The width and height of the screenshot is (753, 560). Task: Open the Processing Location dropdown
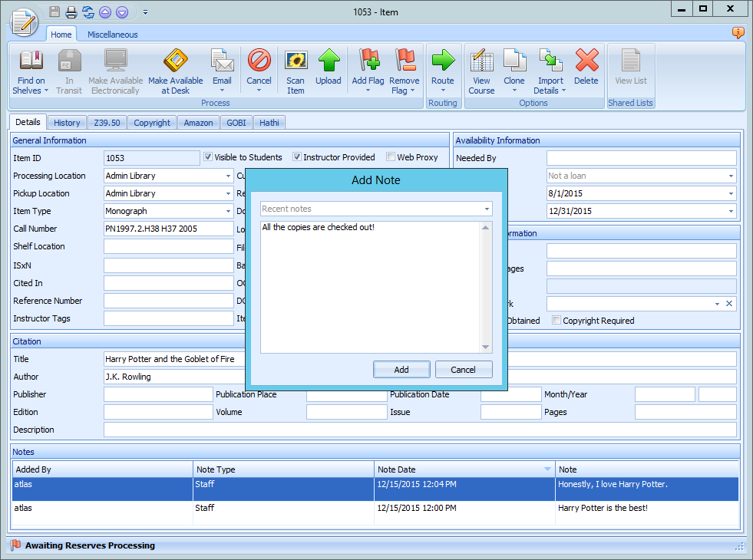228,176
